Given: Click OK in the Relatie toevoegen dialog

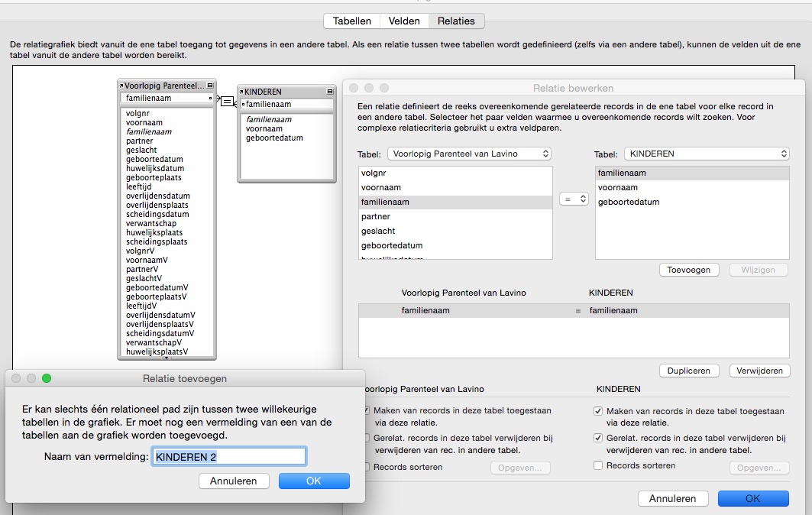Looking at the screenshot, I should [314, 481].
